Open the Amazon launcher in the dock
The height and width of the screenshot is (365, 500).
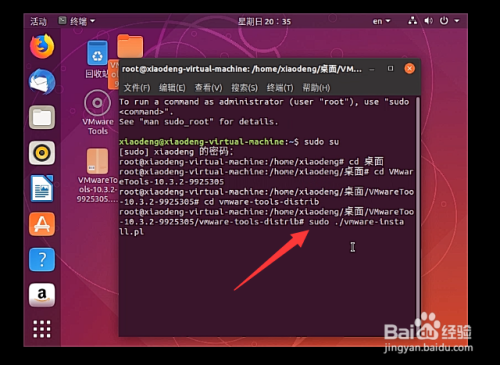pos(42,295)
